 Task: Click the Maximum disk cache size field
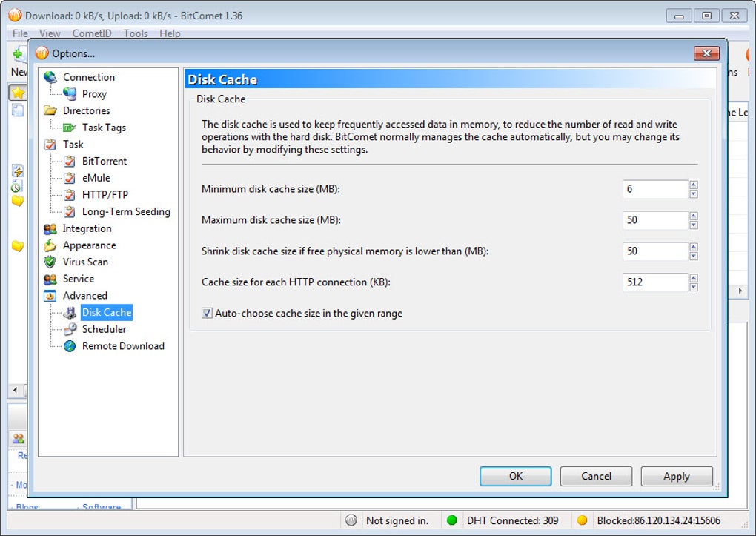[654, 220]
